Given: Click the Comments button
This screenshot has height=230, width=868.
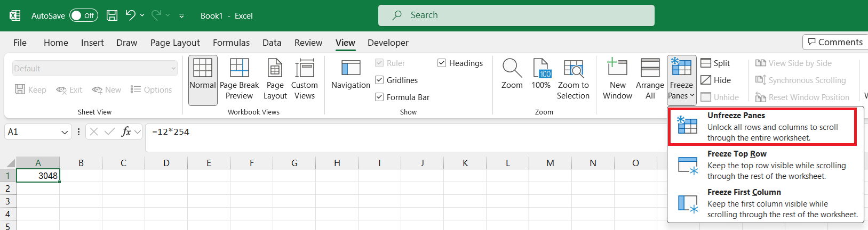Looking at the screenshot, I should point(835,42).
